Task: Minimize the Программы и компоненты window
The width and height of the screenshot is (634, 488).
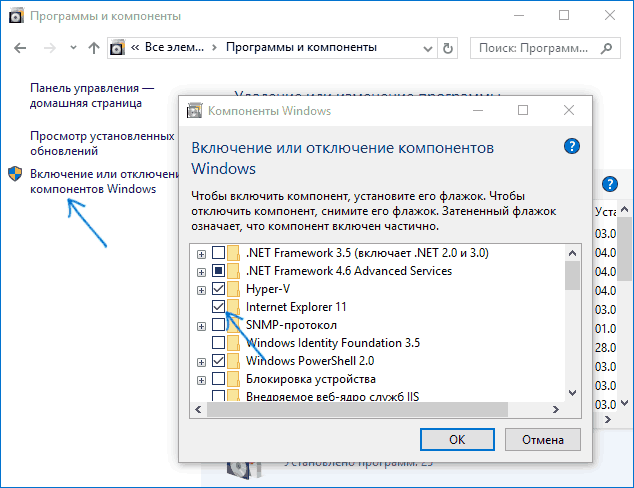Action: (519, 16)
